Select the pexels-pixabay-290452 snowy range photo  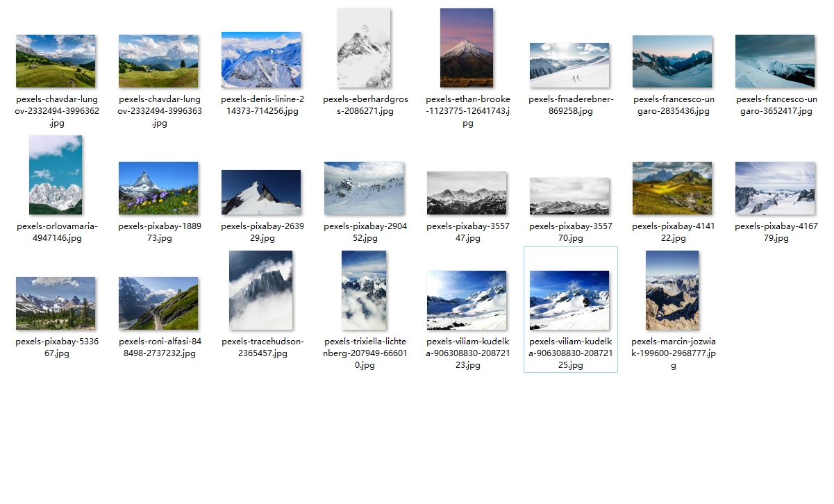pyautogui.click(x=364, y=188)
